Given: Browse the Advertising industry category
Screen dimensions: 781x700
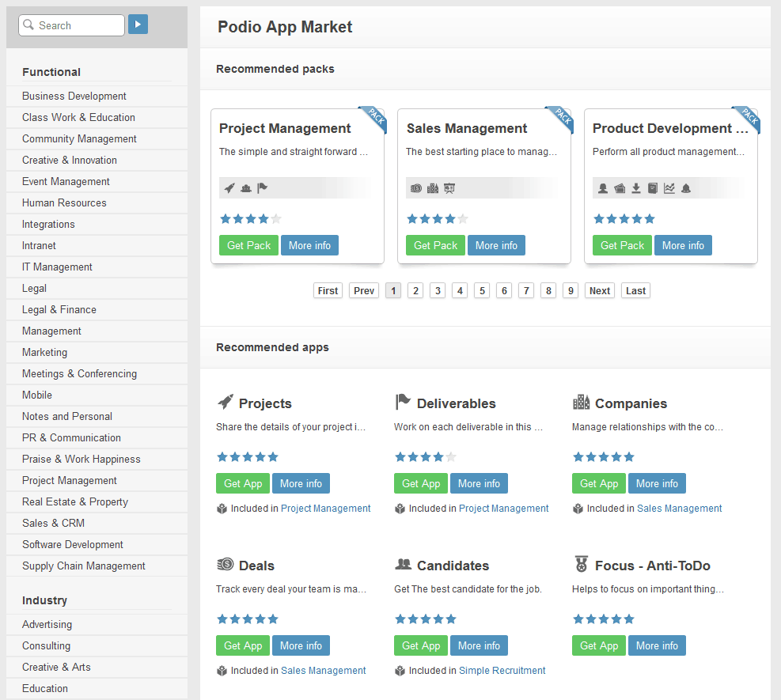Looking at the screenshot, I should click(x=47, y=624).
